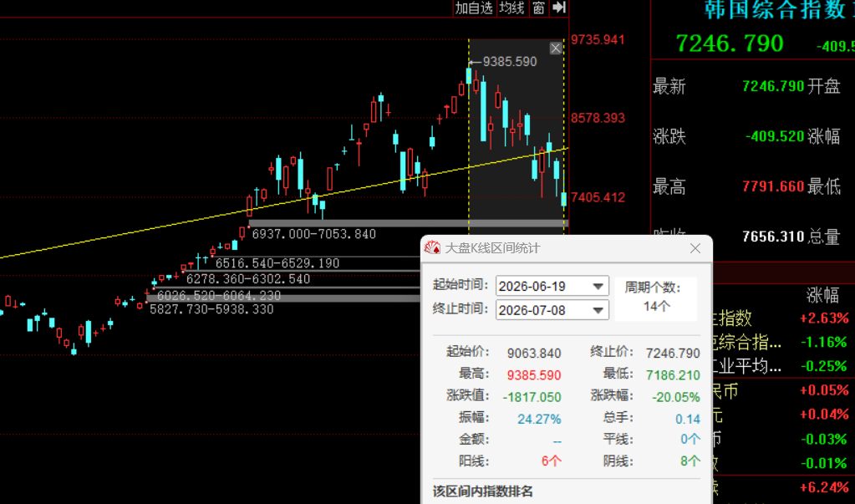Open the 终止时间 date dropdown

point(598,310)
